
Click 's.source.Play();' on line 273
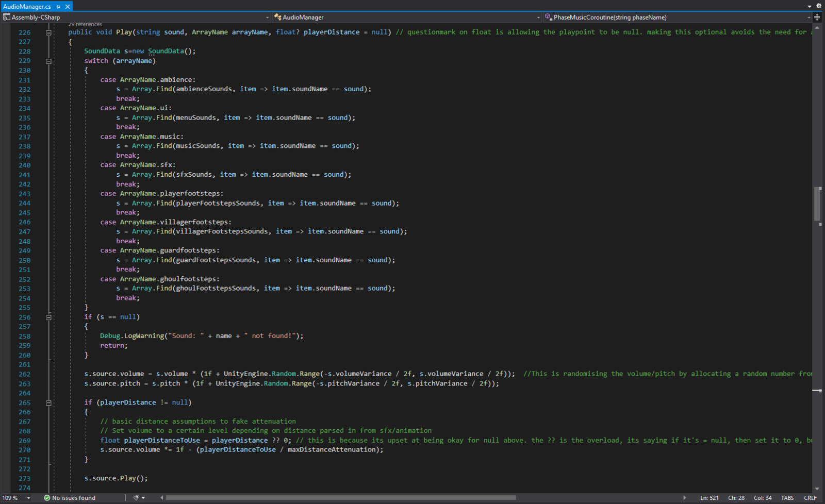point(116,479)
